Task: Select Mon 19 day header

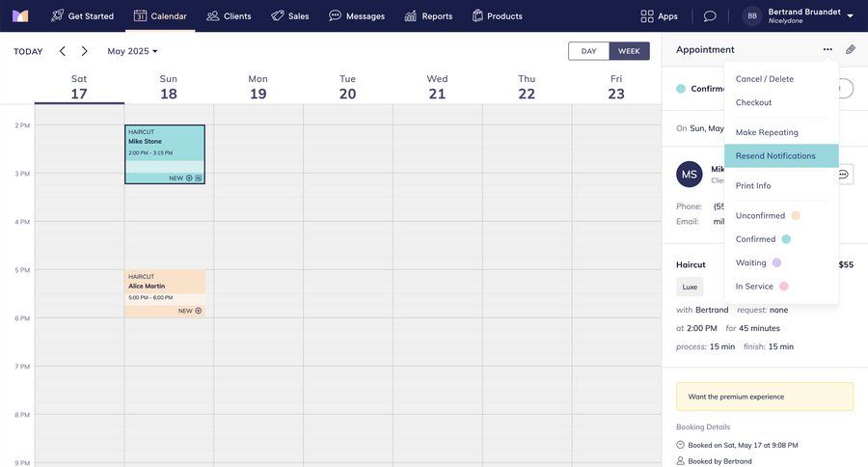Action: pos(258,88)
